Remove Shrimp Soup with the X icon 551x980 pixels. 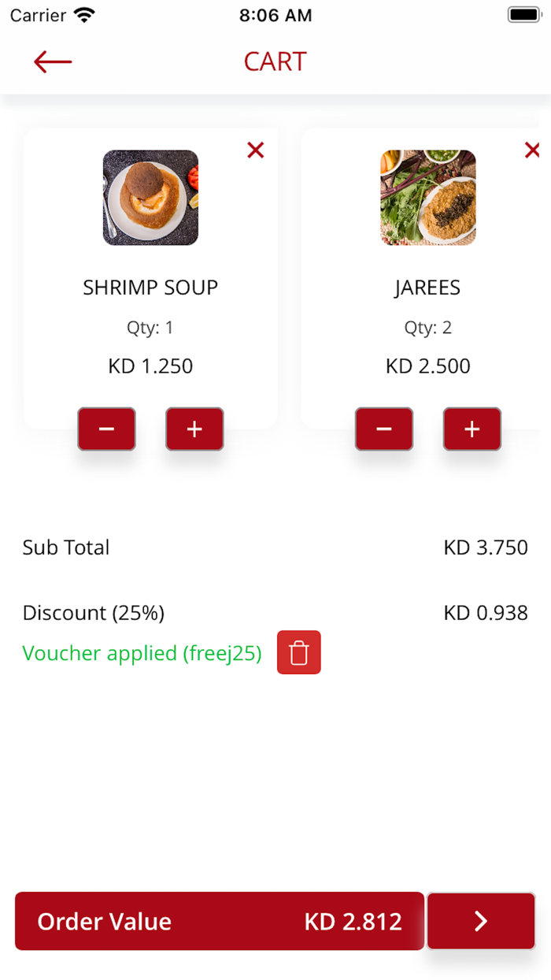point(256,150)
